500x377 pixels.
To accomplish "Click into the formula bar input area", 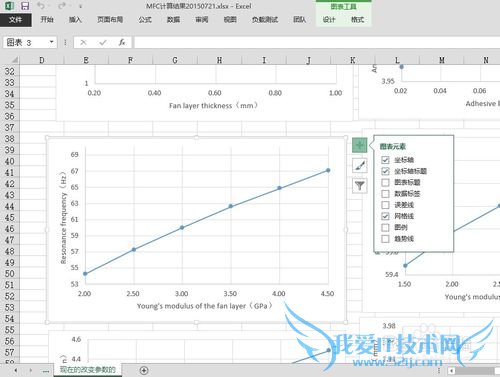I will click(x=317, y=42).
